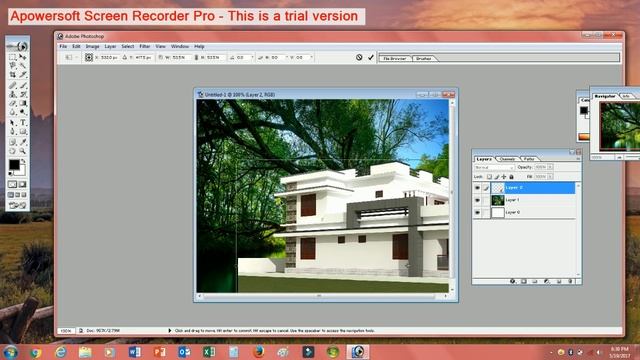Image resolution: width=640 pixels, height=360 pixels.
Task: Select the History Brush tool
Action: (23, 94)
